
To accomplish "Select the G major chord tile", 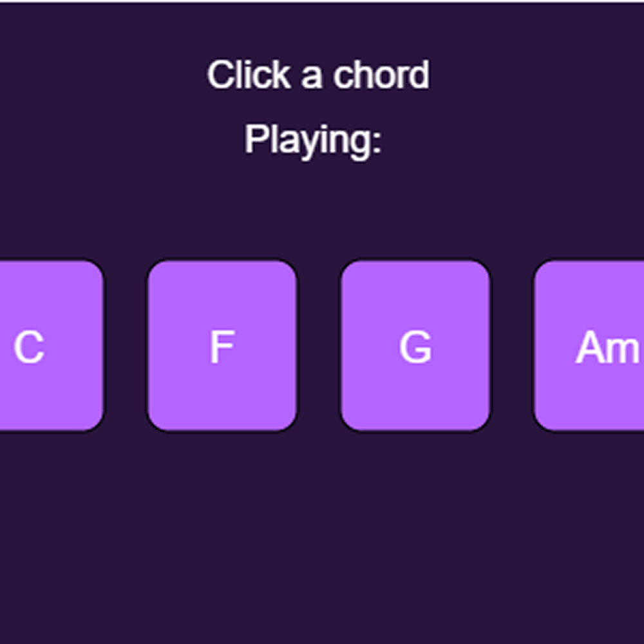I will [x=415, y=346].
